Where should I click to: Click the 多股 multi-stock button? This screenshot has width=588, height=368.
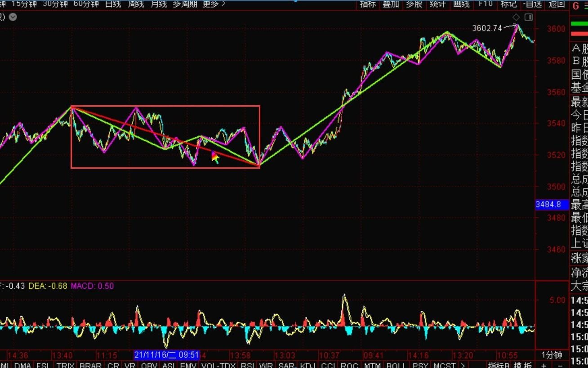414,4
